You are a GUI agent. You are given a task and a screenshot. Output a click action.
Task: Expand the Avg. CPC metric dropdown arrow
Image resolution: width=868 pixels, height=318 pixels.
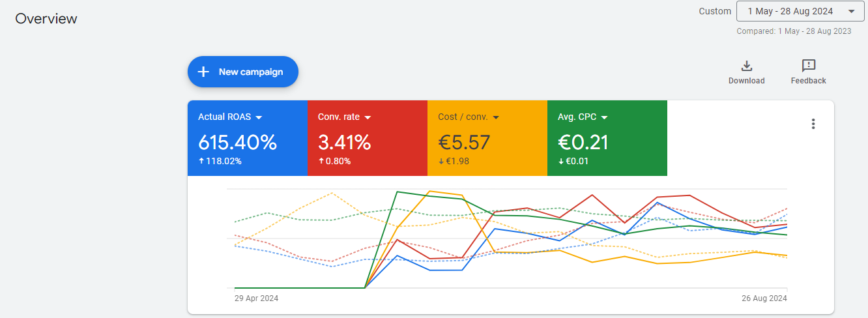tap(604, 117)
